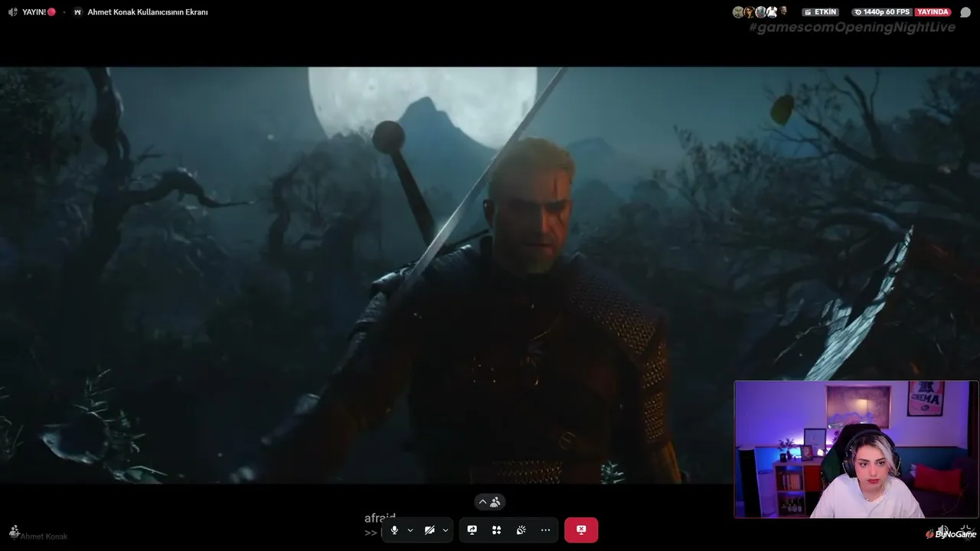Click the YAYINDA live badge
The image size is (980, 551).
pos(933,12)
